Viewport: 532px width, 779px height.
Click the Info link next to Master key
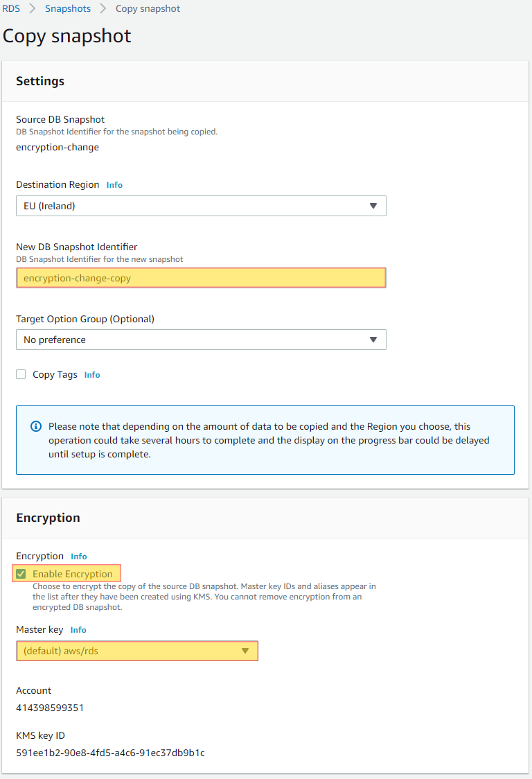pos(78,630)
